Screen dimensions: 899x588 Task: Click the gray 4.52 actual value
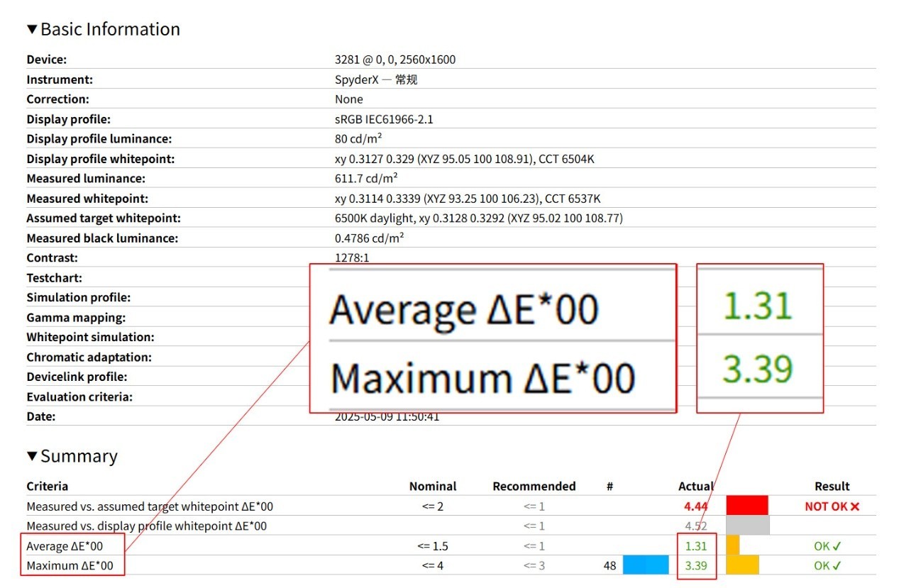697,526
